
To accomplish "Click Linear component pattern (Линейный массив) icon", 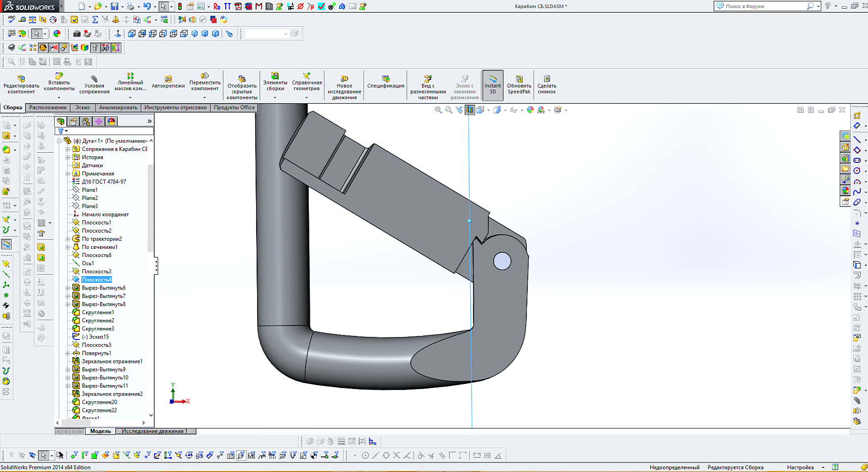I will click(x=130, y=76).
